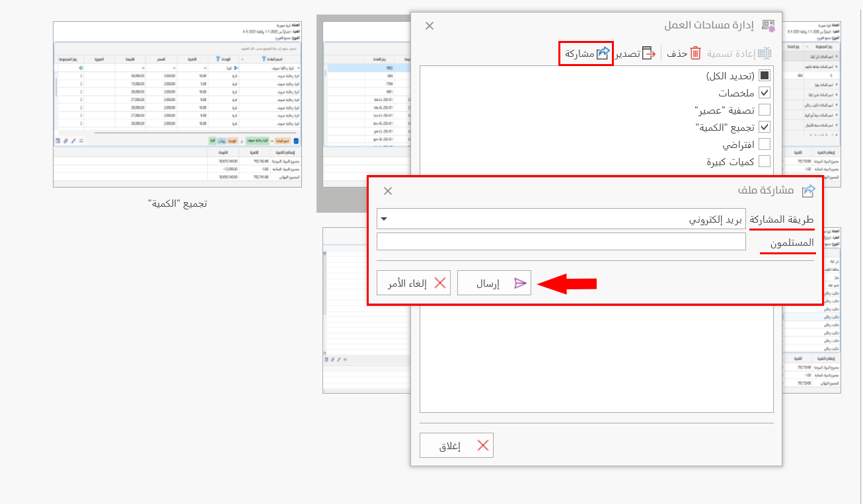Click the مشاركة share icon in the toolbar
Image resolution: width=863 pixels, height=504 pixels.
click(x=603, y=54)
